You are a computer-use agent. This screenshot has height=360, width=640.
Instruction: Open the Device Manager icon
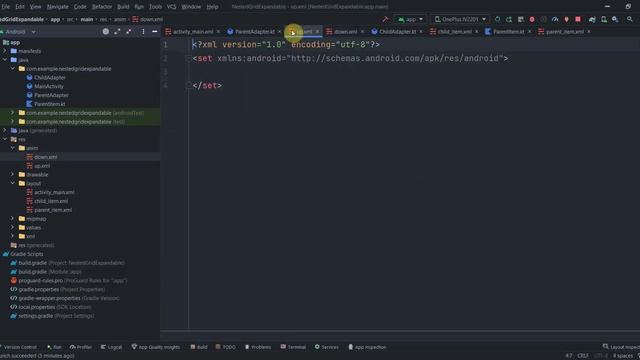click(604, 19)
